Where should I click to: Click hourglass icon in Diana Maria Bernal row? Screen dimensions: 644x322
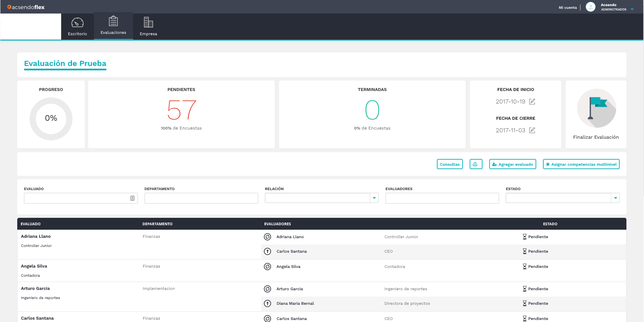(x=525, y=303)
